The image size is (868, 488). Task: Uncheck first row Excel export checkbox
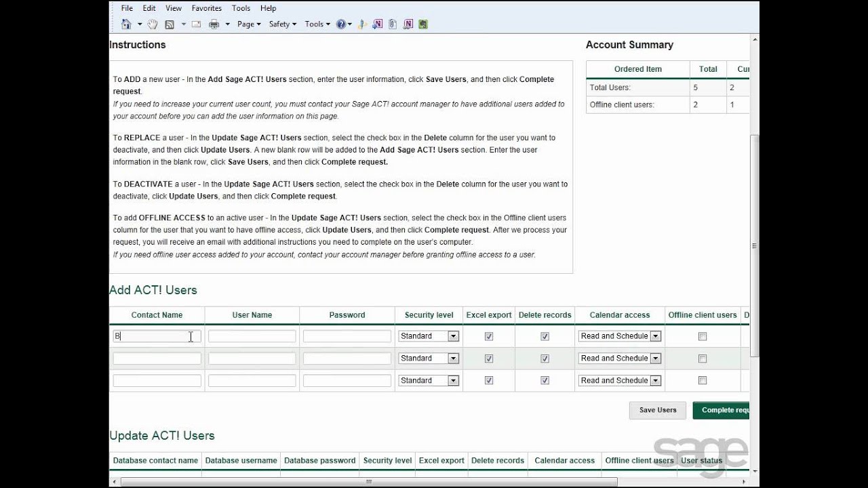(489, 336)
